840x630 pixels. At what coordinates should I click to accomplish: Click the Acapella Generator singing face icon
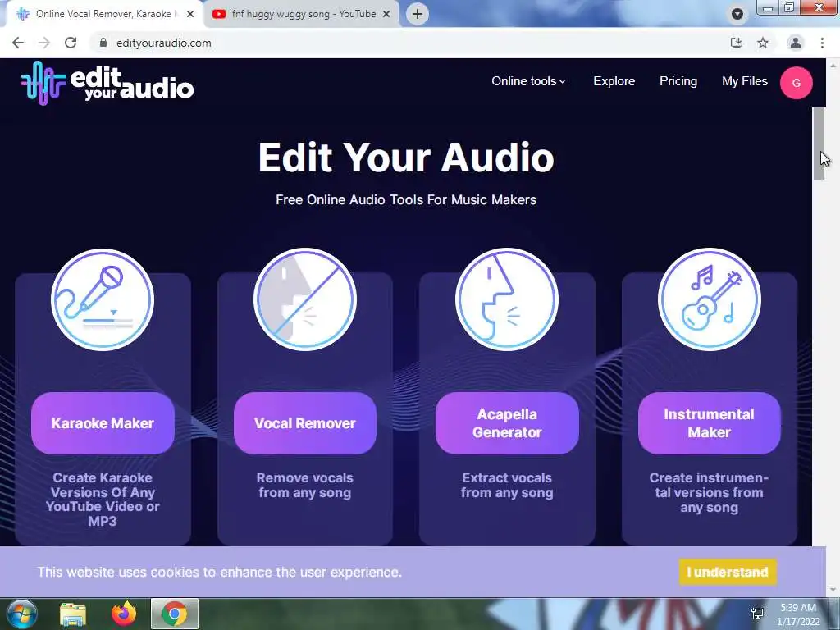click(507, 299)
